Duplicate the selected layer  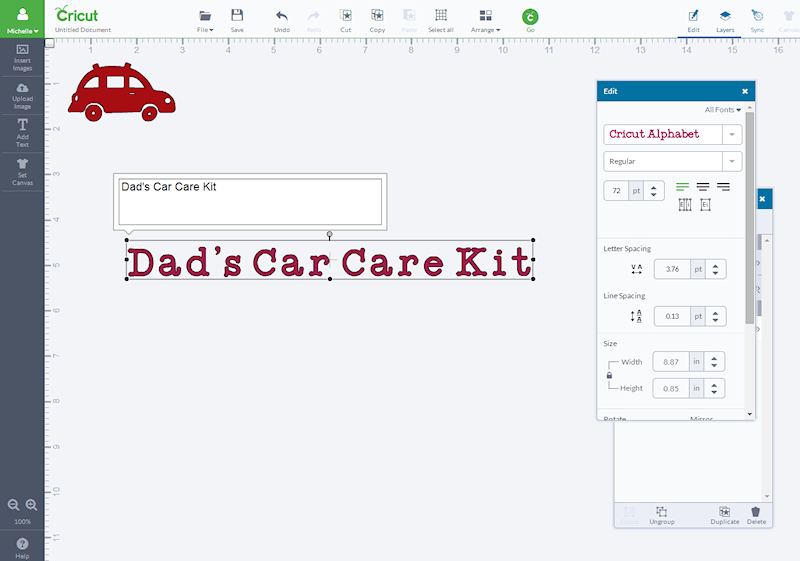pos(724,515)
